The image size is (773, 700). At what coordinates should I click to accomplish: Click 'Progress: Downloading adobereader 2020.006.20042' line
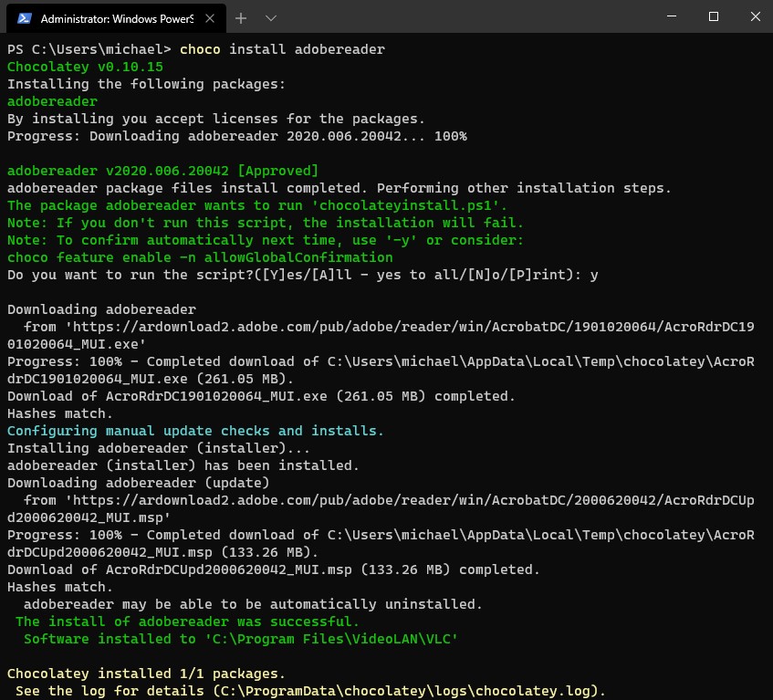tap(237, 136)
